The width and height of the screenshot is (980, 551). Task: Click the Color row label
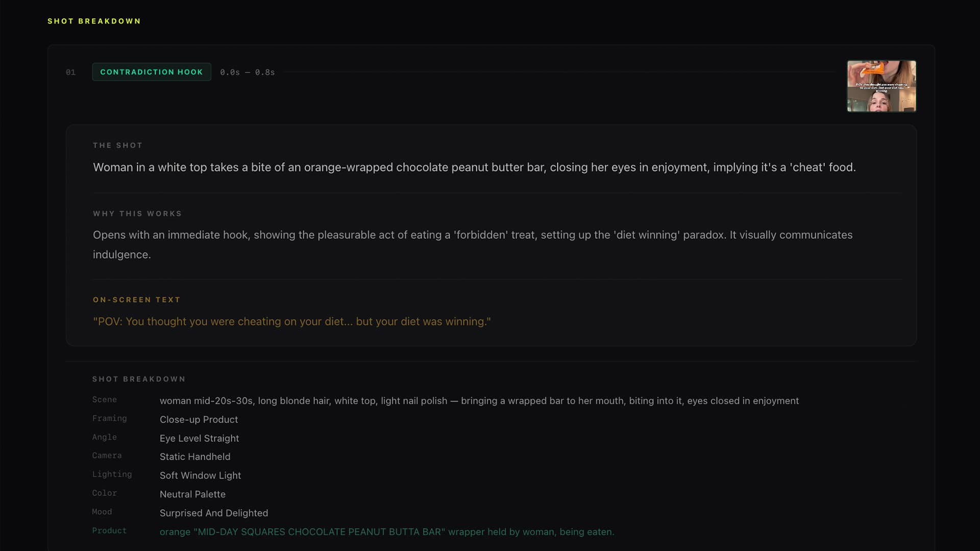pos(105,493)
